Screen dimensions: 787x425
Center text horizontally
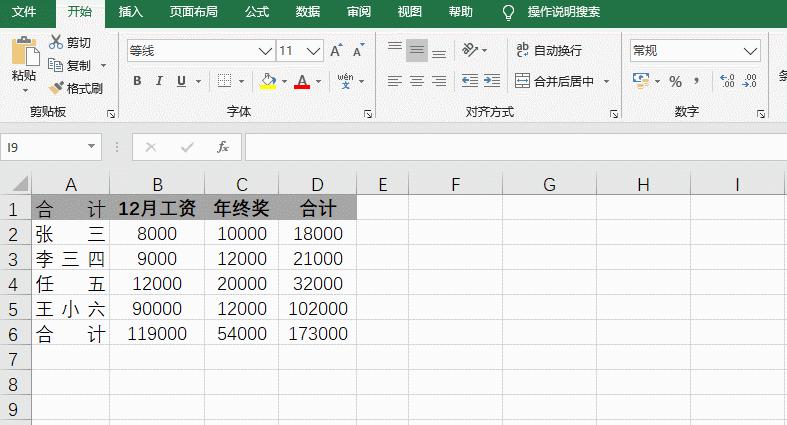coord(417,81)
